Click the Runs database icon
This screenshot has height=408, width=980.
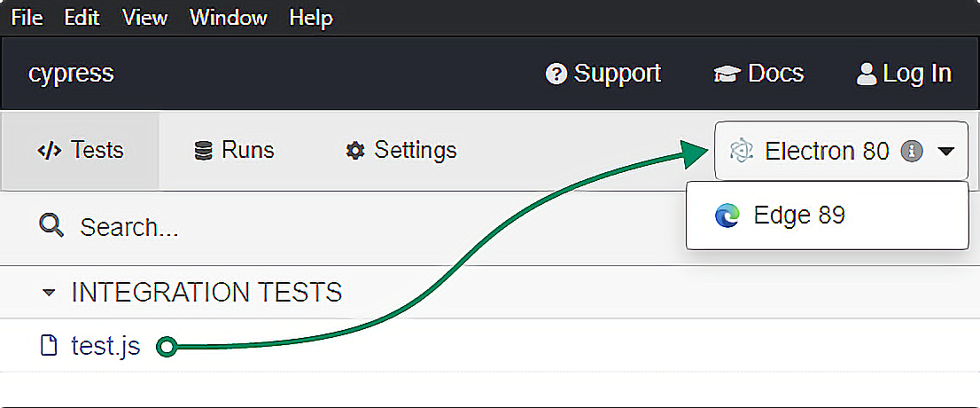click(204, 151)
